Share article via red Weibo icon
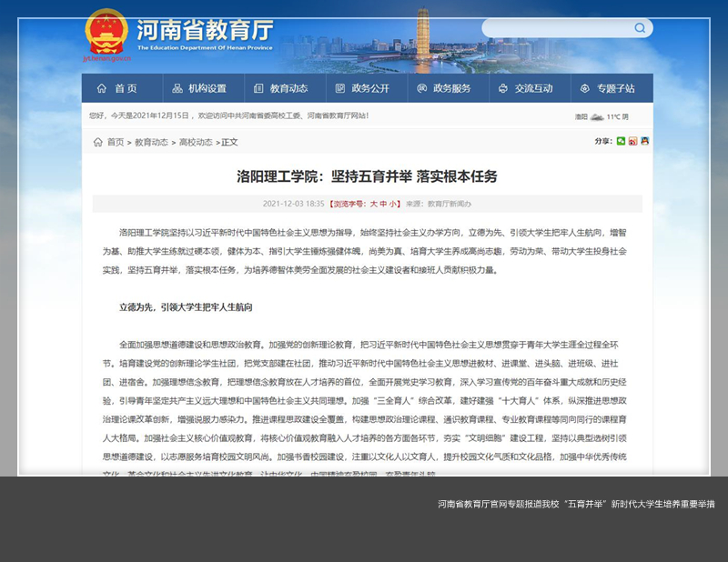728x562 pixels. click(x=632, y=141)
